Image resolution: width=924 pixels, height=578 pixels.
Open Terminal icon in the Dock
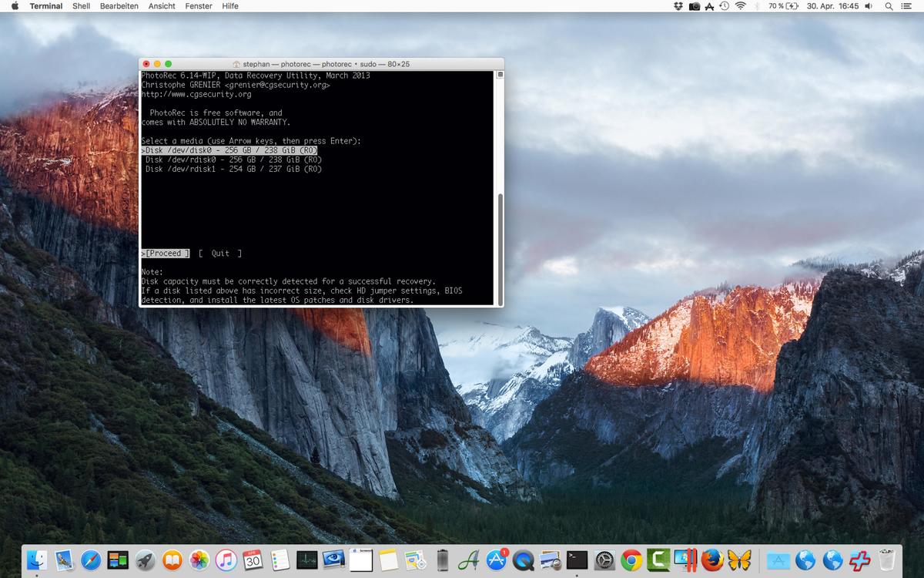pyautogui.click(x=577, y=560)
